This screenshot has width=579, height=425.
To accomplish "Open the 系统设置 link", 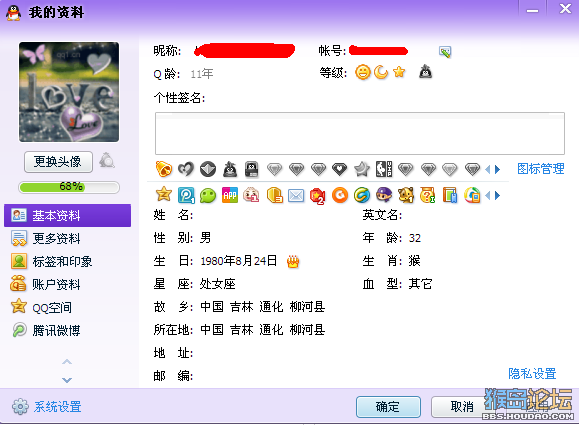I will tap(57, 407).
